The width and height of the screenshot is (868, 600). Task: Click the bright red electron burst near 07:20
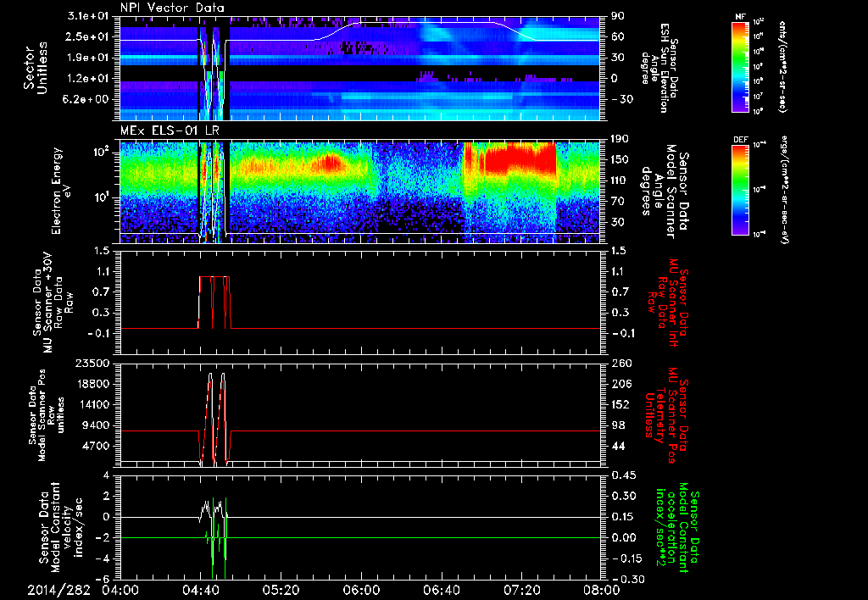point(520,158)
